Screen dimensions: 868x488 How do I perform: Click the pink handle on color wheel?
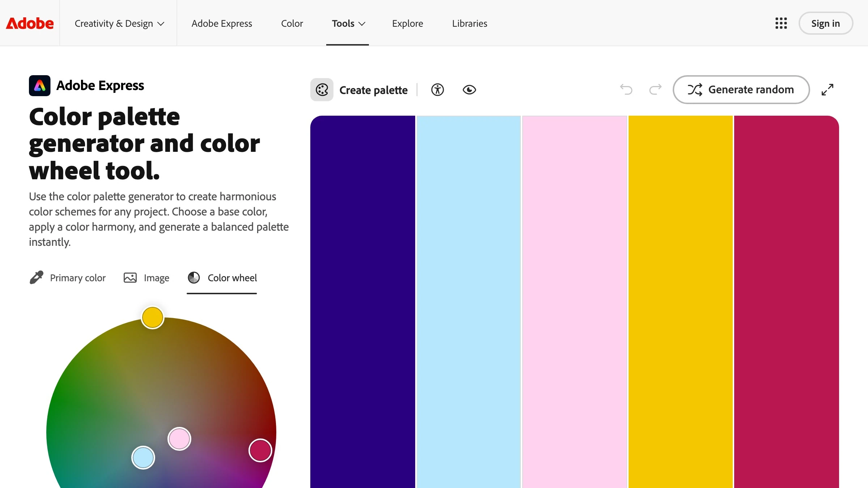tap(179, 439)
